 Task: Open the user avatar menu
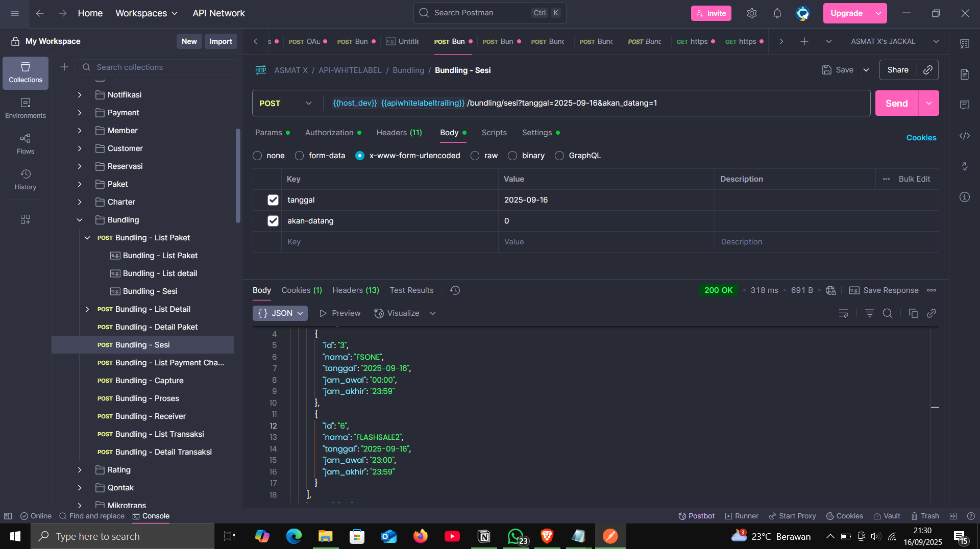tap(803, 13)
